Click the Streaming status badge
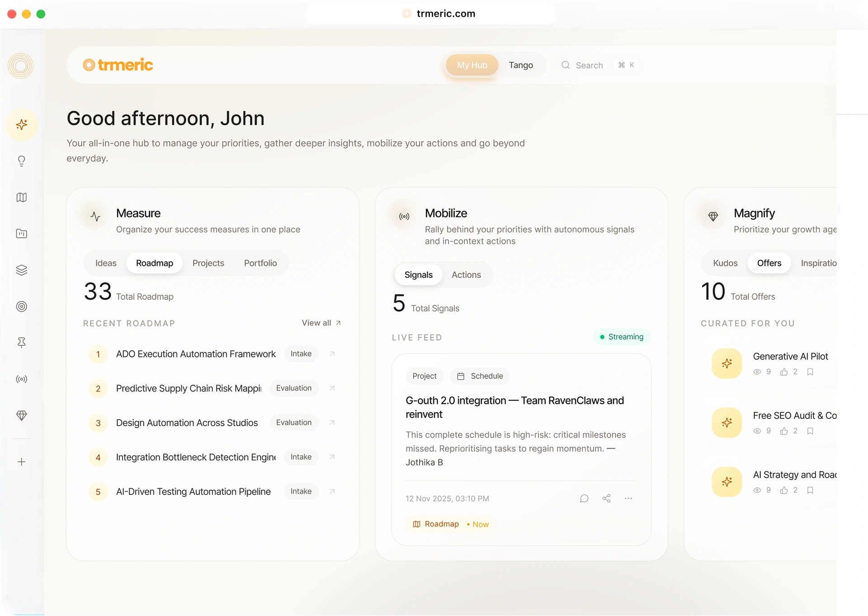 click(x=622, y=337)
